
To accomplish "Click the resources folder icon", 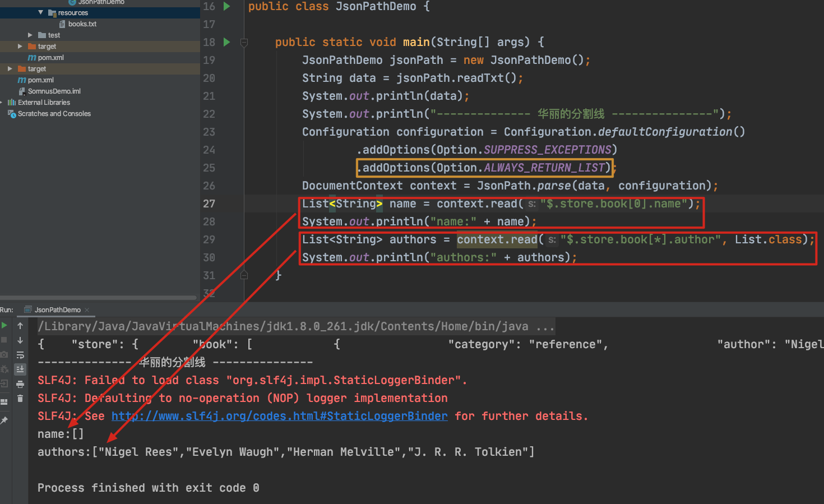I will pyautogui.click(x=52, y=12).
